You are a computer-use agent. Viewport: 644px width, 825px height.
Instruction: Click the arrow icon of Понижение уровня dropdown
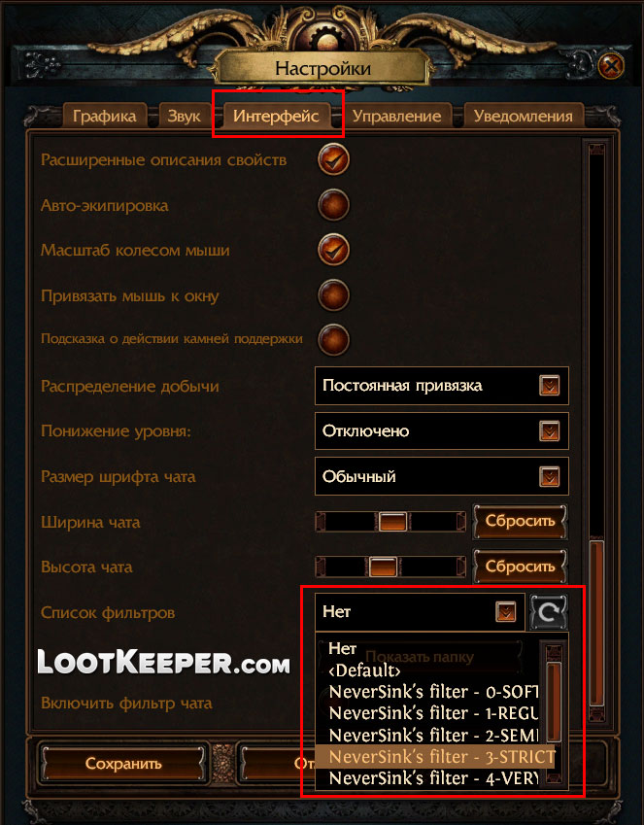tap(550, 431)
